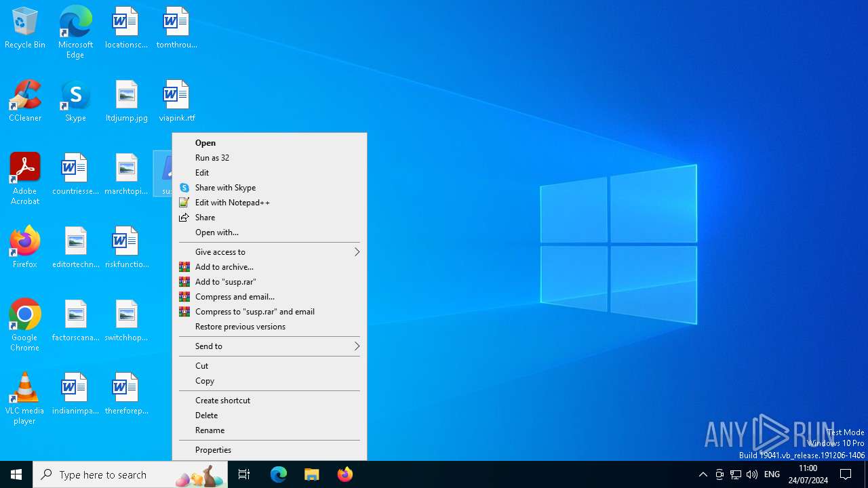The width and height of the screenshot is (868, 488).
Task: Show hidden system tray icons
Action: click(703, 474)
